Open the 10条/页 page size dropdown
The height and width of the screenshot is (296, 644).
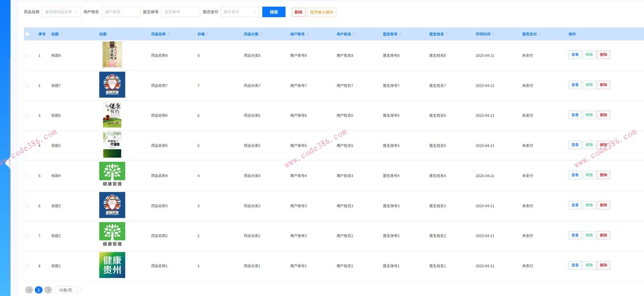click(68, 290)
